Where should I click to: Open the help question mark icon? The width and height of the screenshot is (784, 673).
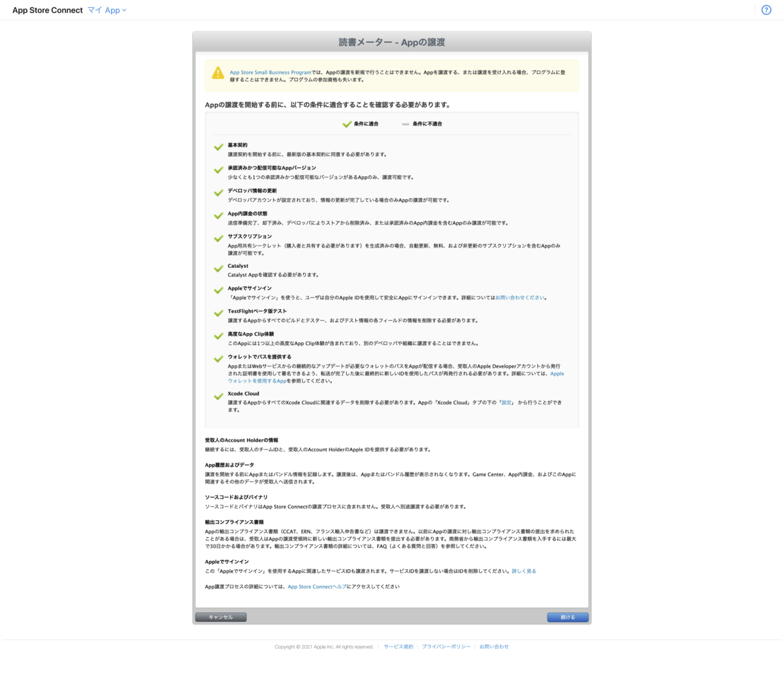(766, 10)
